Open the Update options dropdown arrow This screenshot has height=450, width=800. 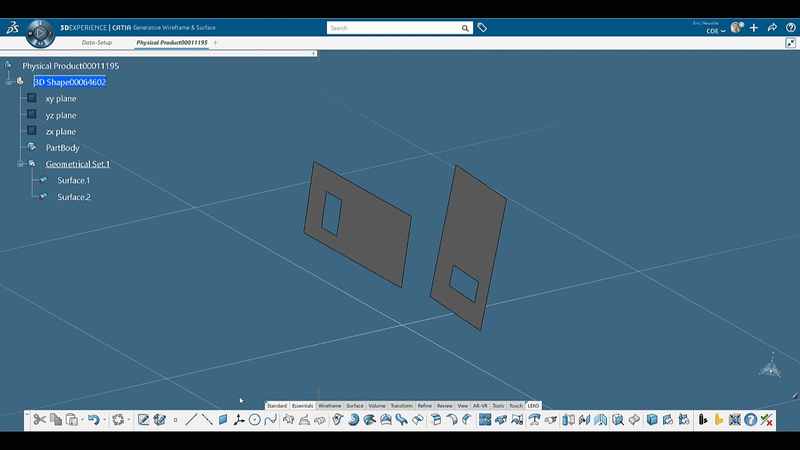tap(129, 420)
